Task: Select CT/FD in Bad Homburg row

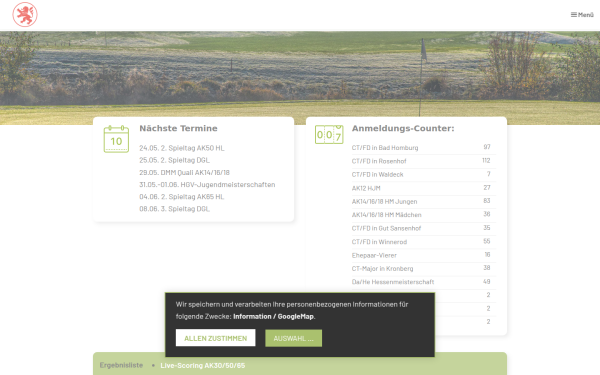Action: coord(424,148)
